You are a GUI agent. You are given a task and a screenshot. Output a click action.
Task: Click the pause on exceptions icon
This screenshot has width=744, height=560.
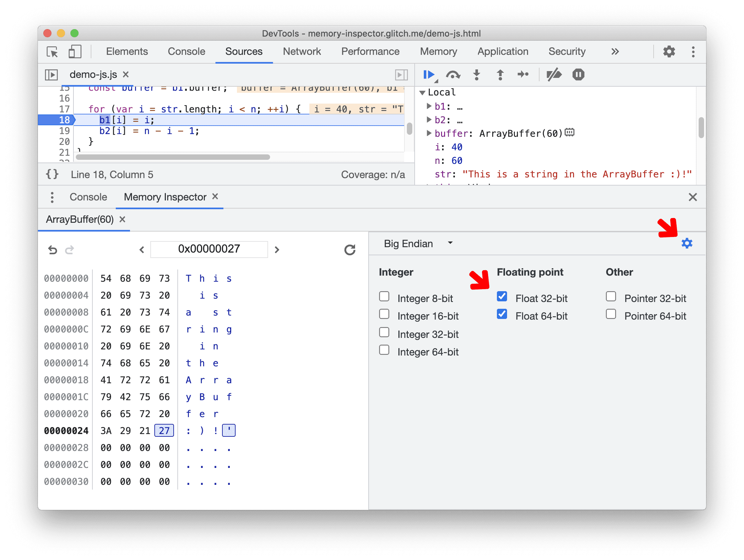[579, 75]
